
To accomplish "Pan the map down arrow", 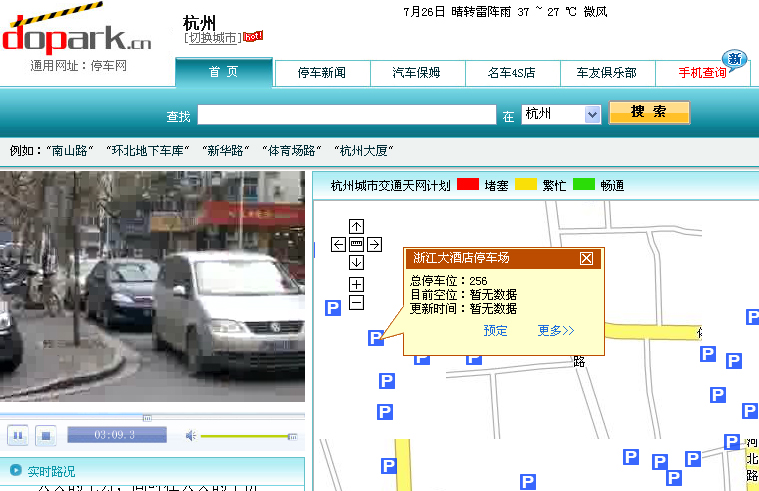I will [x=356, y=262].
